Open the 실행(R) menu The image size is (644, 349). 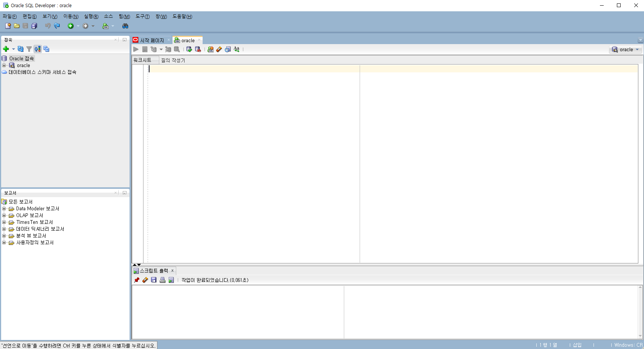[91, 17]
